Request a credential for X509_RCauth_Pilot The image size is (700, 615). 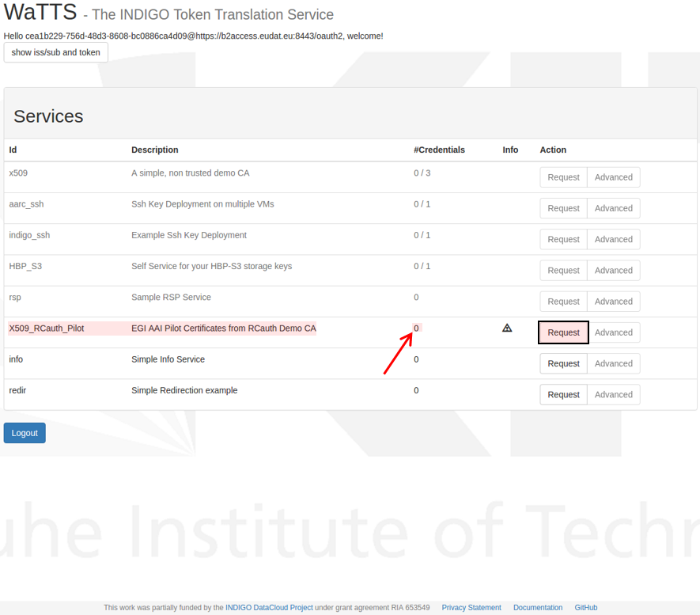tap(563, 332)
